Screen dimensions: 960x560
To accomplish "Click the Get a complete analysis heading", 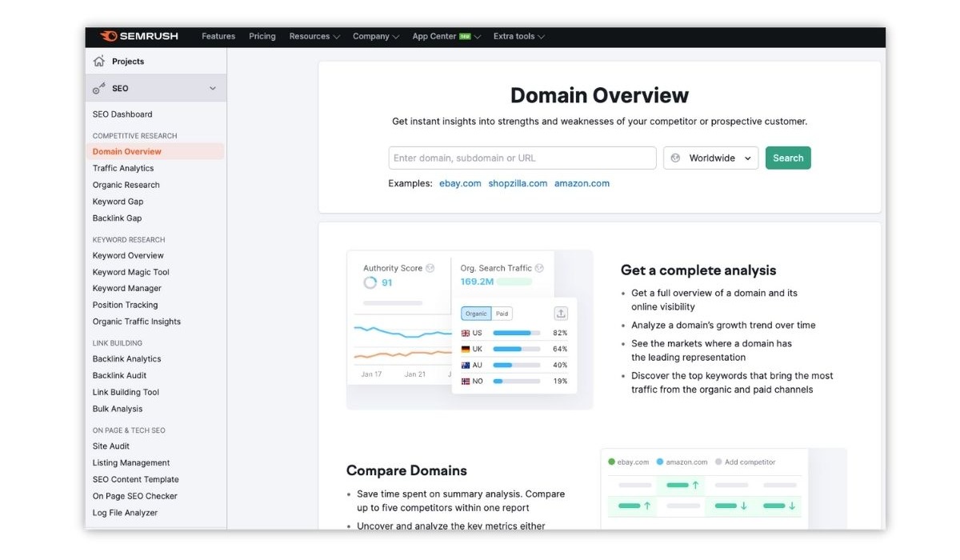I will tap(698, 270).
